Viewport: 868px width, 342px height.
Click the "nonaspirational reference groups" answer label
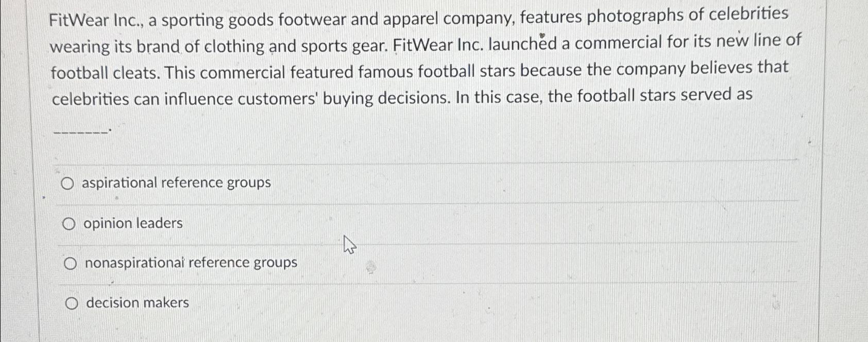(191, 263)
